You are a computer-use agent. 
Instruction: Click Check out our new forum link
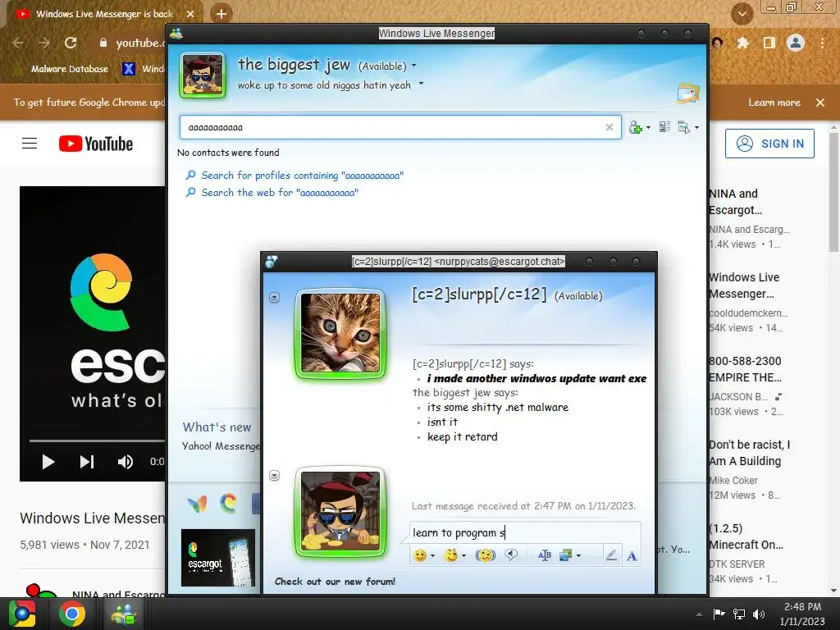[335, 582]
